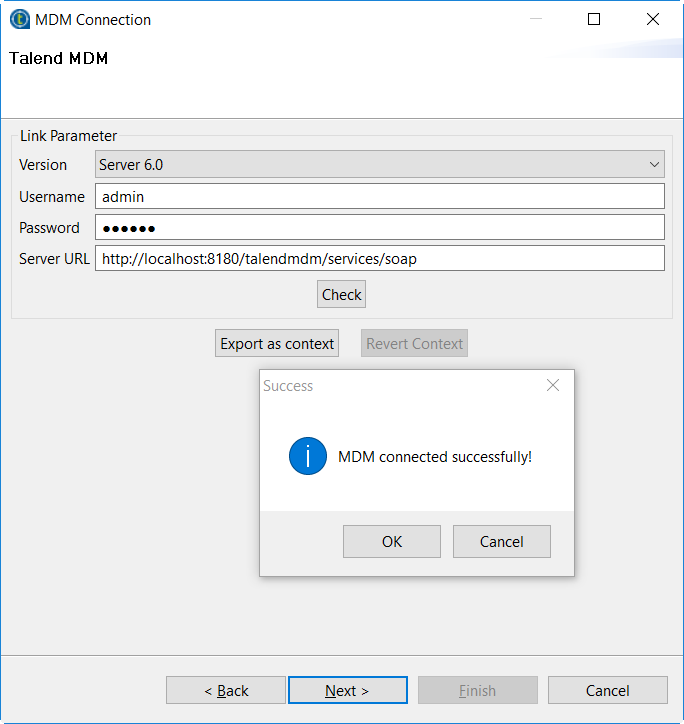The height and width of the screenshot is (724, 684).
Task: Click the disabled Finish button
Action: (x=477, y=690)
